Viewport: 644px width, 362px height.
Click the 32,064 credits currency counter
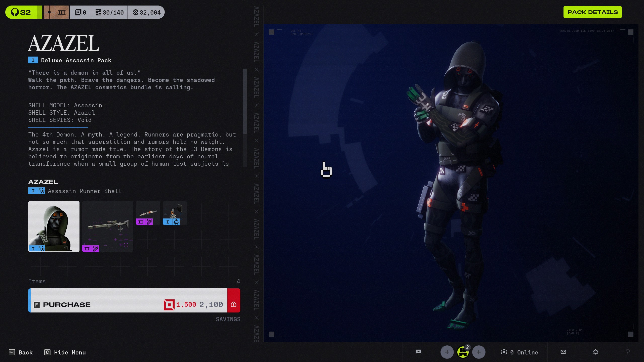tap(147, 12)
